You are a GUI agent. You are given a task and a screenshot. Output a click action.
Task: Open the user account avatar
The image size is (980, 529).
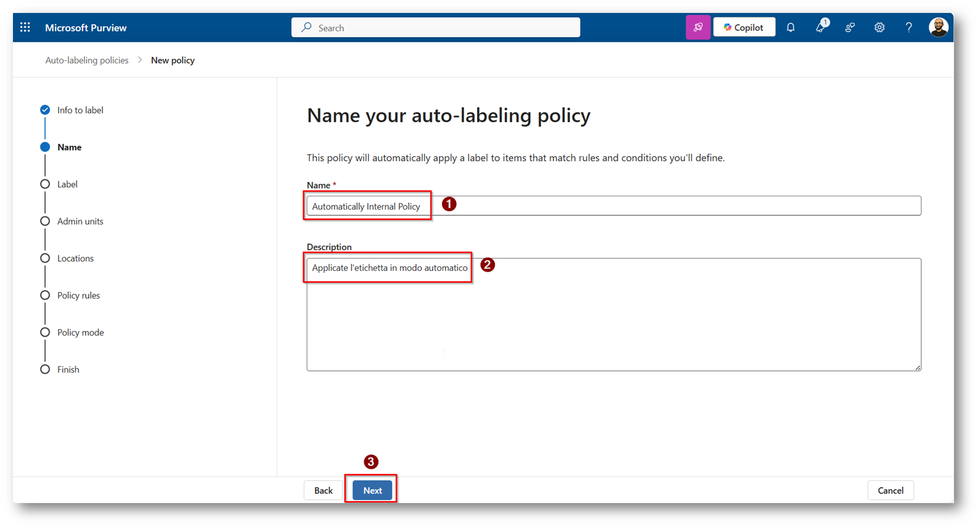coord(938,28)
